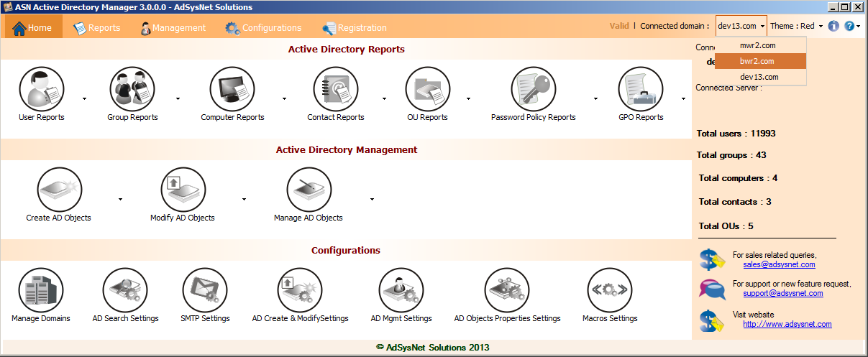Open Password Policy Reports icon
The height and width of the screenshot is (357, 868).
click(534, 89)
